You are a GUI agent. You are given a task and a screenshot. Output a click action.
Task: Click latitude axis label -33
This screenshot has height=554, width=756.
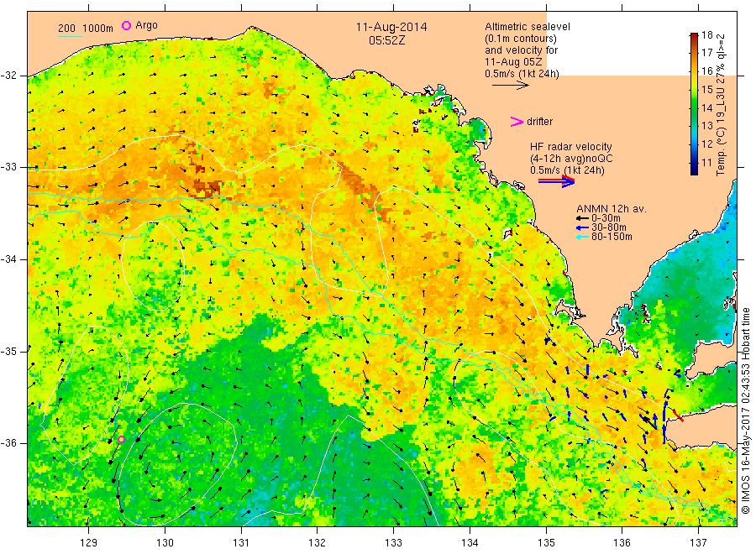pyautogui.click(x=8, y=167)
